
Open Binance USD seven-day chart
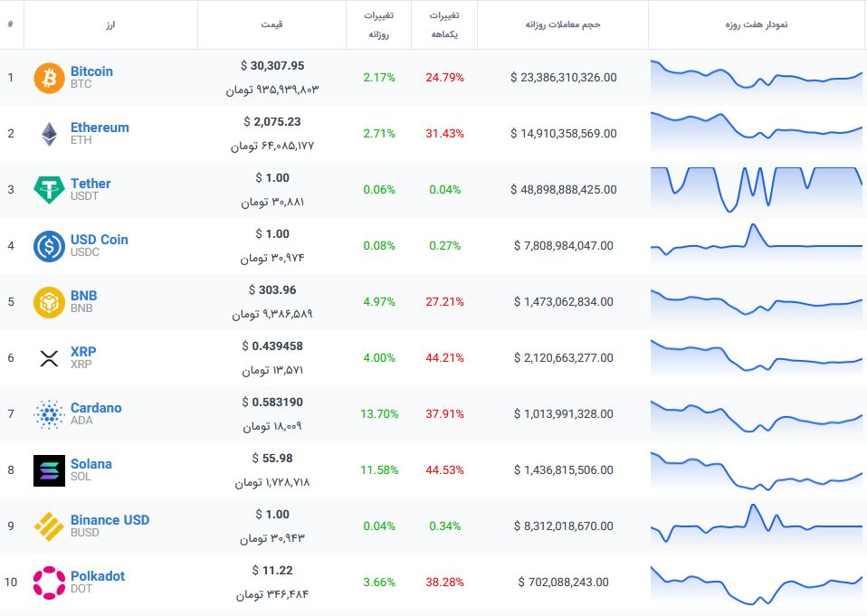click(x=756, y=525)
